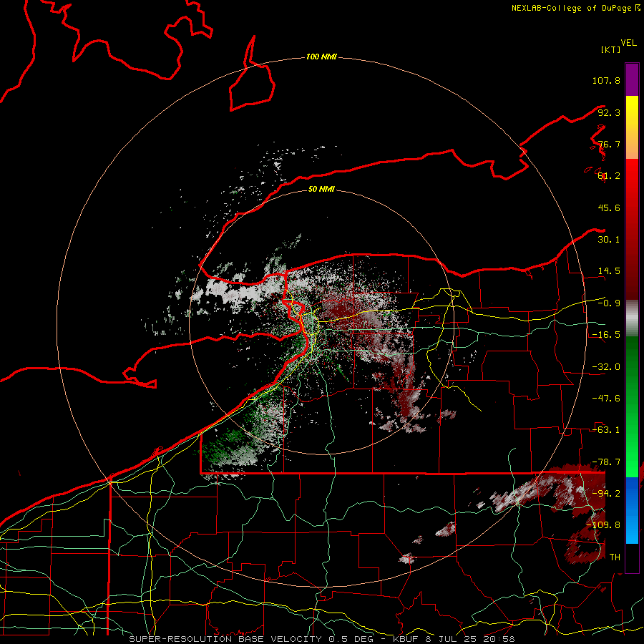Click the 100 NMI range ring label
644x644 pixels.
coord(321,57)
